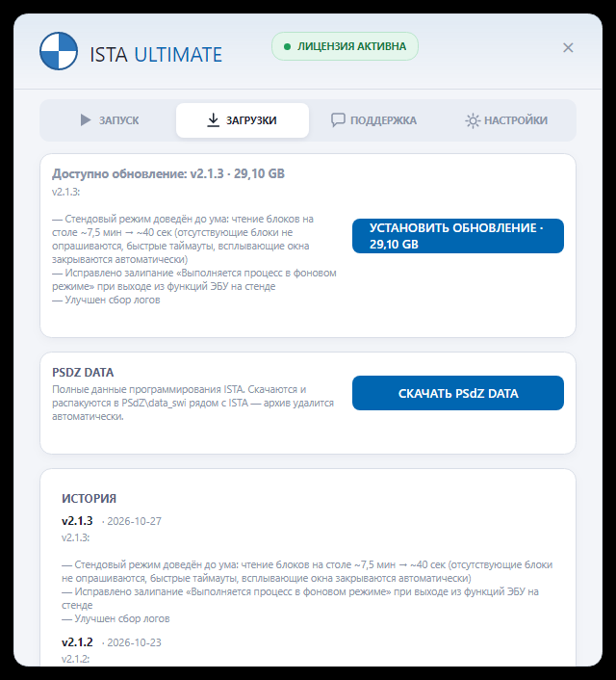
Task: Go to the НАСТРОЙКИ tab
Action: [506, 120]
